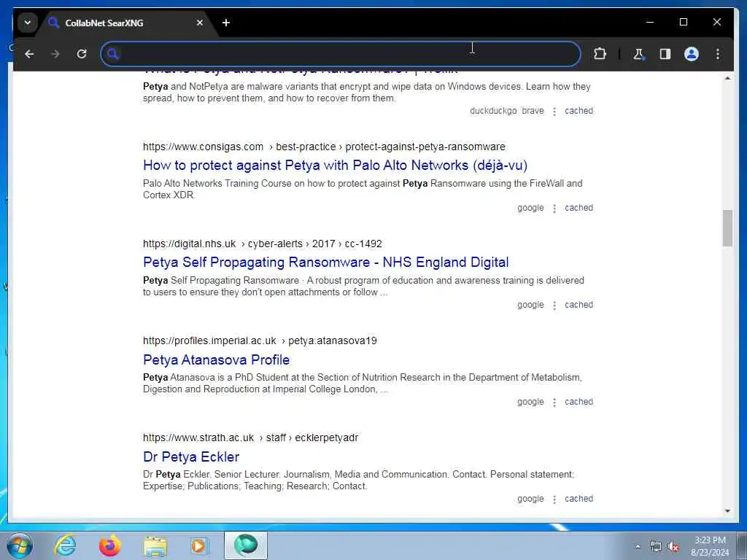Toggle the browser side panel icon
The height and width of the screenshot is (560, 747).
tap(665, 54)
